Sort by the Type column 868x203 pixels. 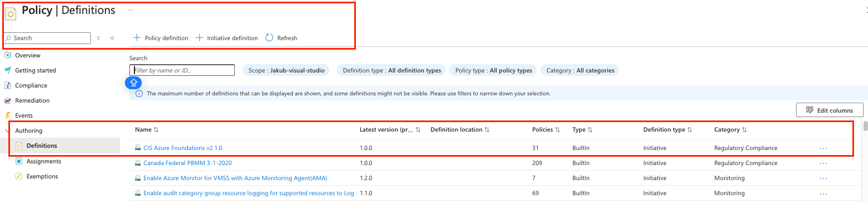coord(582,129)
